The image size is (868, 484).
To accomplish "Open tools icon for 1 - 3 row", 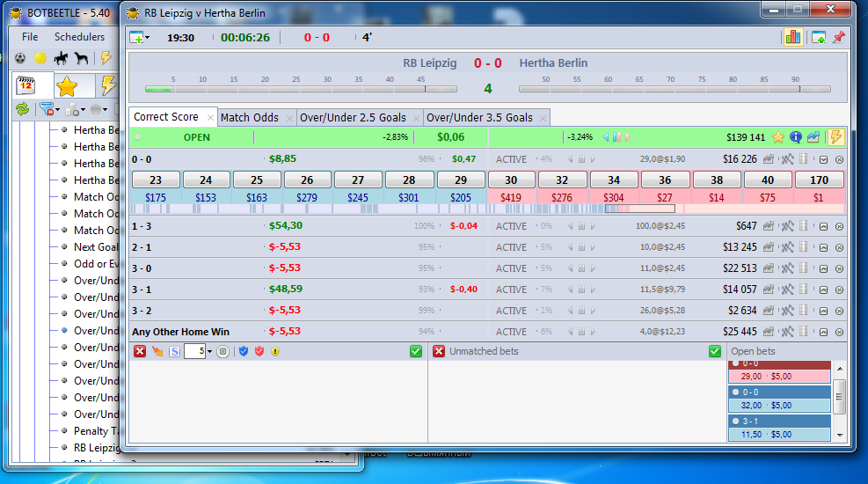I will click(x=787, y=226).
